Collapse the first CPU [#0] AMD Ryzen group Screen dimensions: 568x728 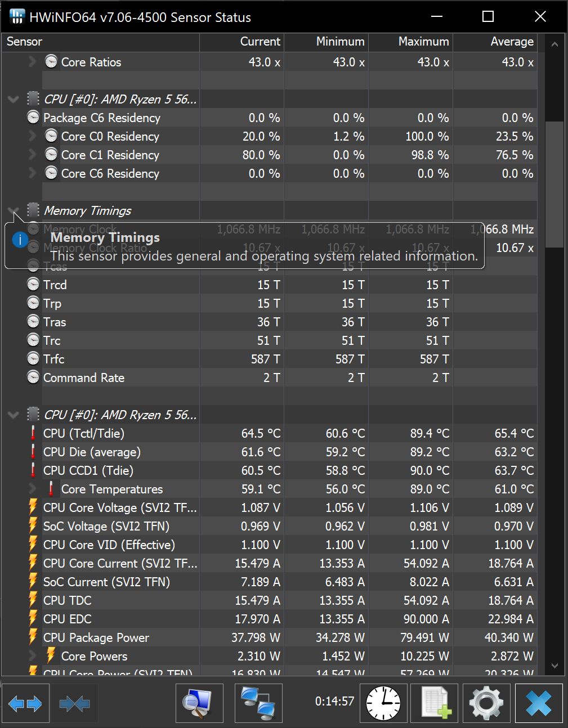point(14,100)
